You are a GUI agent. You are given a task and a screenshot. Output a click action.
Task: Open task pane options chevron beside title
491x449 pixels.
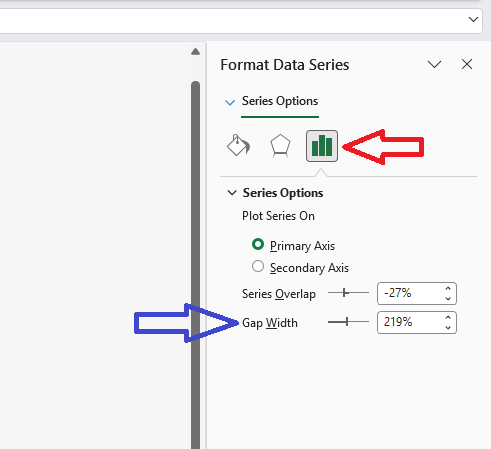point(434,64)
